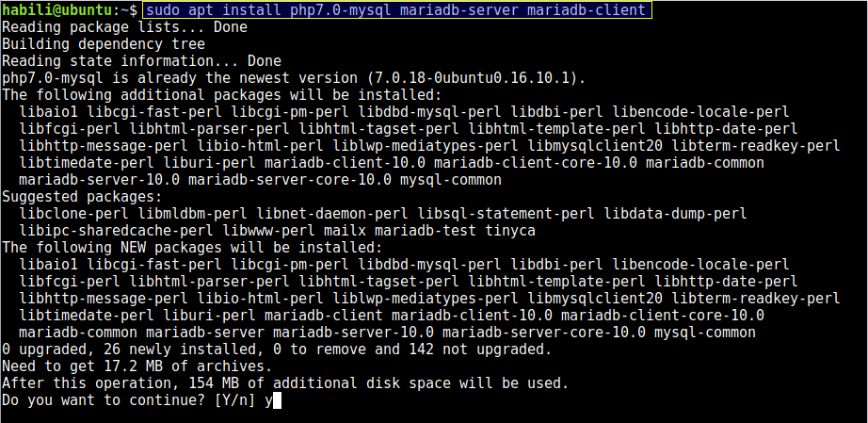Click libclone-perl in the suggested packages
The image size is (868, 423).
tap(73, 214)
